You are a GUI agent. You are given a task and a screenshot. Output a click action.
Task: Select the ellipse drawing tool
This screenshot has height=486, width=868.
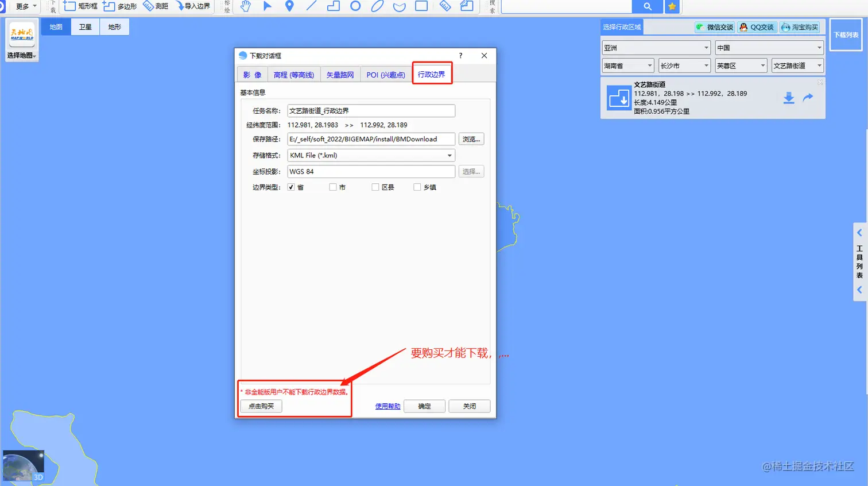click(377, 6)
